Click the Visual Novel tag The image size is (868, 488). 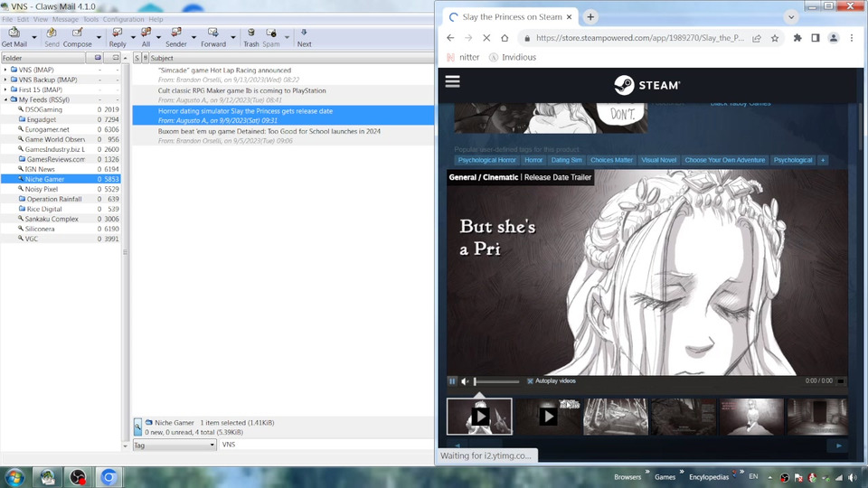[x=659, y=160]
